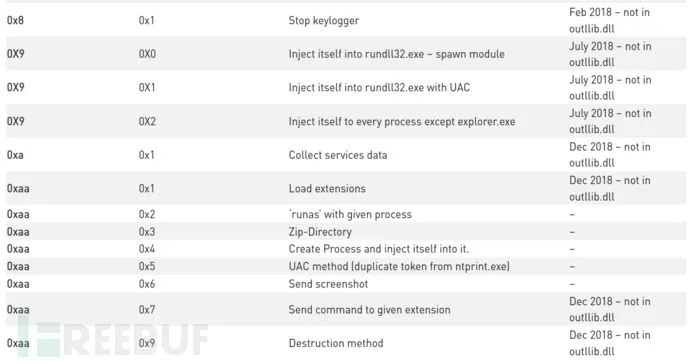The width and height of the screenshot is (690, 364).
Task: Click 'Send command to given extension'
Action: [x=369, y=309]
